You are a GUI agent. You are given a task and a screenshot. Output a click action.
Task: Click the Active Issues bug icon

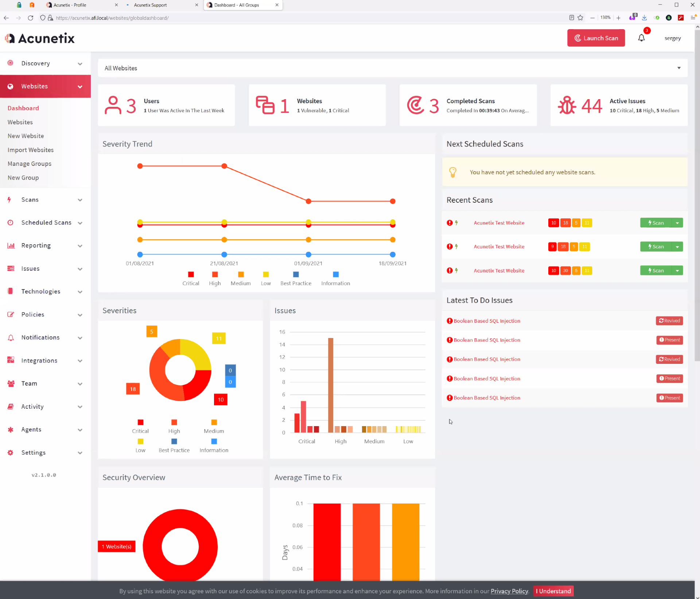coord(567,105)
